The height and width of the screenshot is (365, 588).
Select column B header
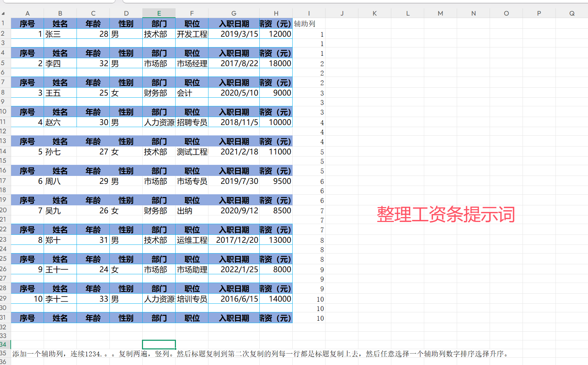point(60,13)
